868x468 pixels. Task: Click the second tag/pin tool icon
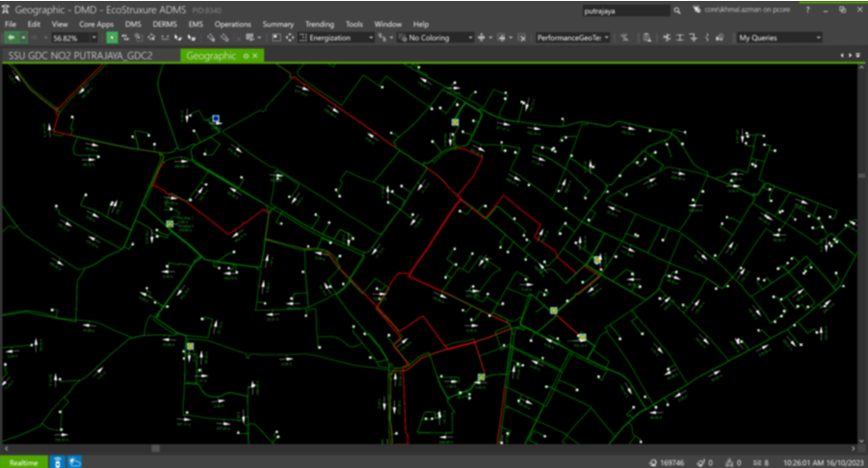224,38
